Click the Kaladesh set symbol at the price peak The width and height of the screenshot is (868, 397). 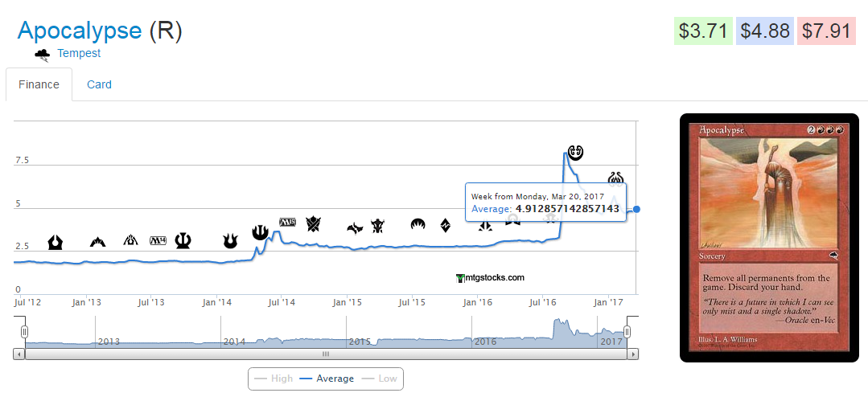pyautogui.click(x=576, y=152)
